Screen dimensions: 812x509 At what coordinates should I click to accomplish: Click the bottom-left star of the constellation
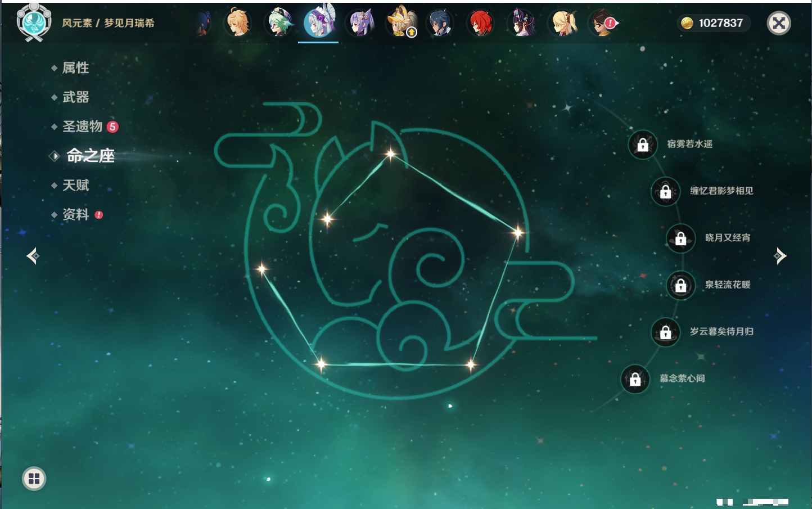[321, 364]
